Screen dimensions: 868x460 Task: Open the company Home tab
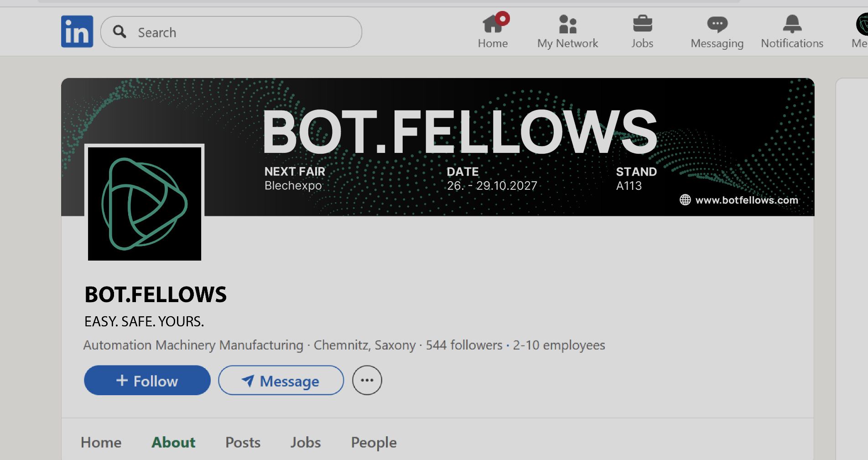tap(101, 442)
